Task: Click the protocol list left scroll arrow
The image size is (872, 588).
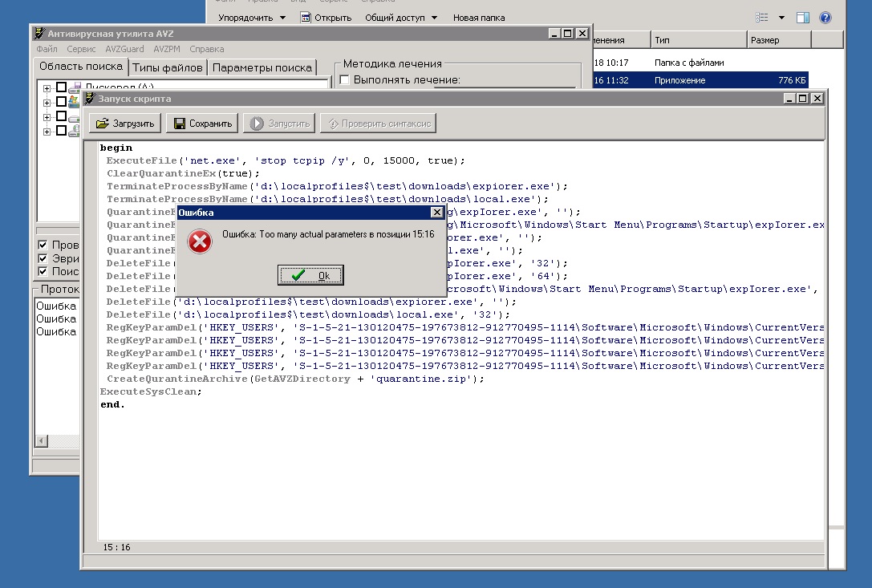Action: pos(41,440)
